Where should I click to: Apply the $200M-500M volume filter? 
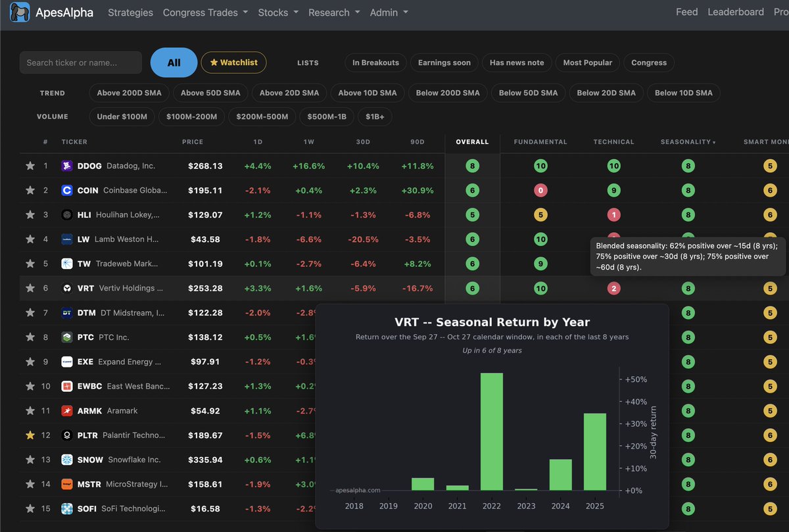click(x=262, y=117)
